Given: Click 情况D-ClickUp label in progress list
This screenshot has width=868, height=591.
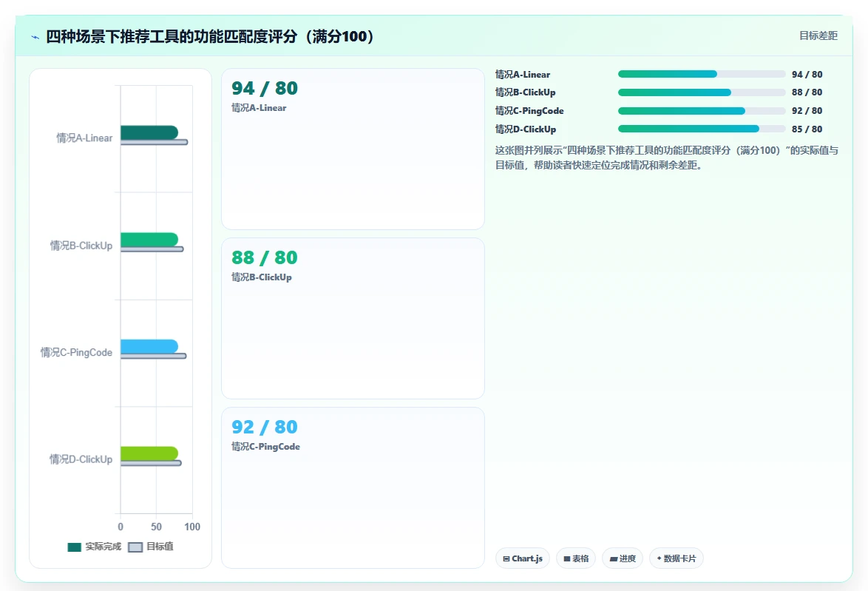Looking at the screenshot, I should (526, 129).
